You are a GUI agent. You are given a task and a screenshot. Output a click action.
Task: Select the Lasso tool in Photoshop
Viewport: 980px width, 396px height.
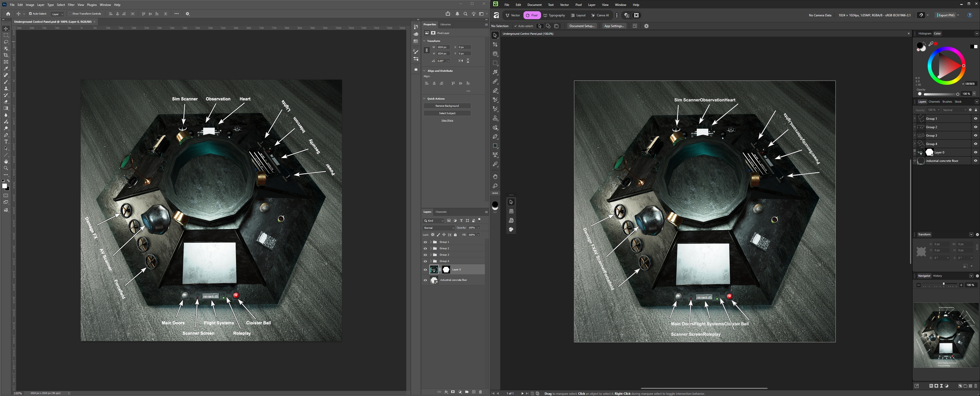6,42
